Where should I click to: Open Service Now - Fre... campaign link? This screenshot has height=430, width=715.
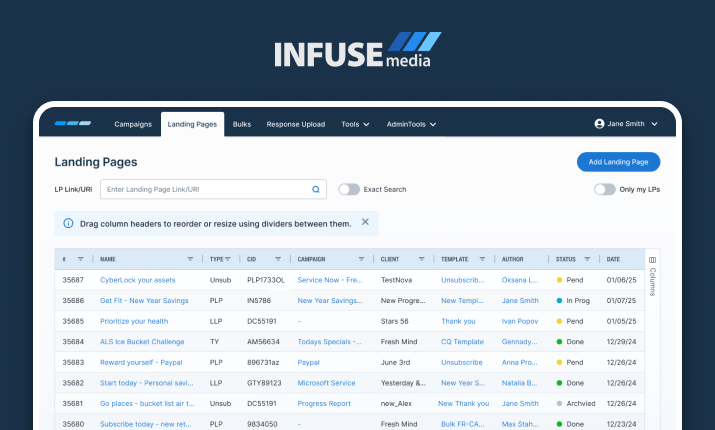[x=330, y=280]
